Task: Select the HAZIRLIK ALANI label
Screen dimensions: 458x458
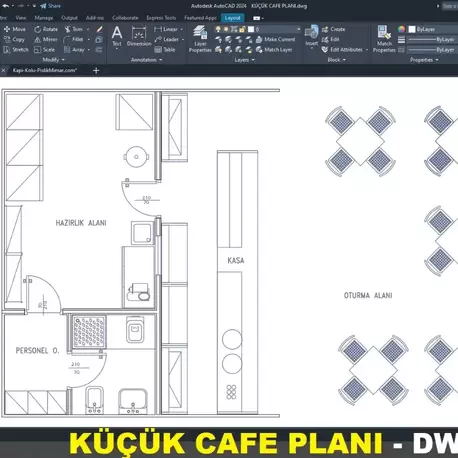Action: pyautogui.click(x=81, y=223)
